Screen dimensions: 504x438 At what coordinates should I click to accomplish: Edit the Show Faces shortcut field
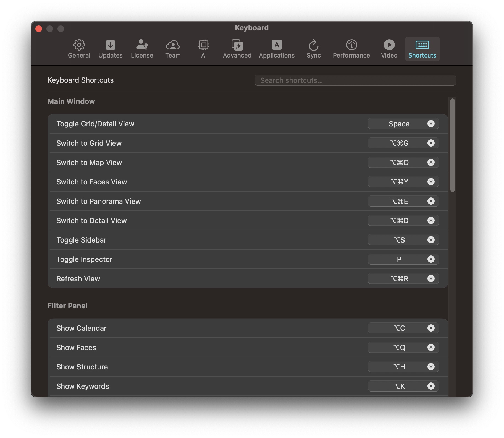pos(399,347)
